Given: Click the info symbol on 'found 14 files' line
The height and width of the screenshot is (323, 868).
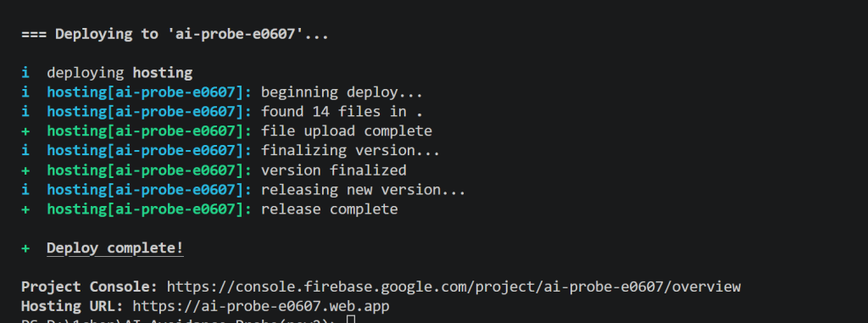Looking at the screenshot, I should coord(25,111).
